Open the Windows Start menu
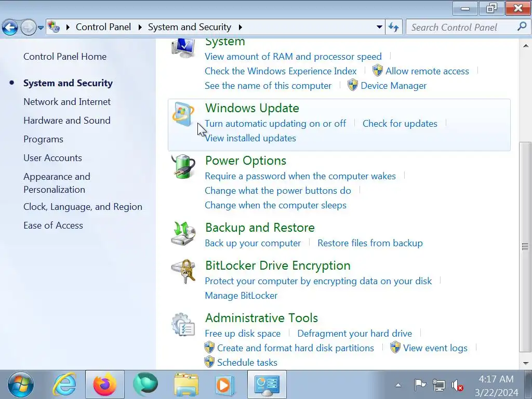 tap(21, 385)
